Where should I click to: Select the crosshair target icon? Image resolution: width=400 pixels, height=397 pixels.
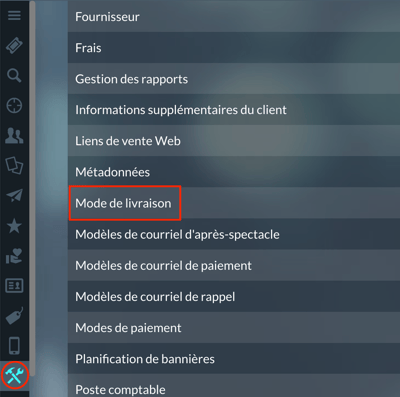coord(14,106)
